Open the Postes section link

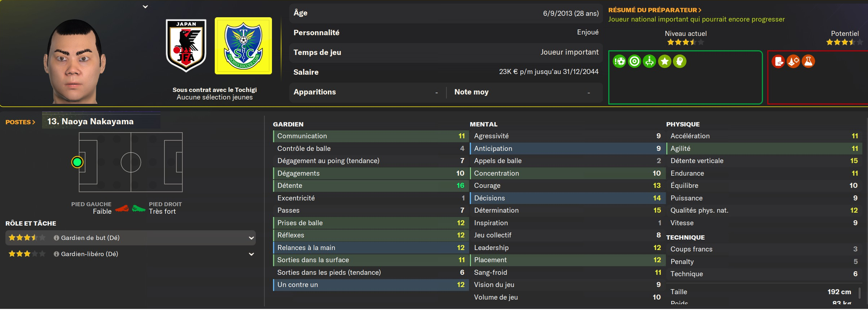[x=20, y=122]
